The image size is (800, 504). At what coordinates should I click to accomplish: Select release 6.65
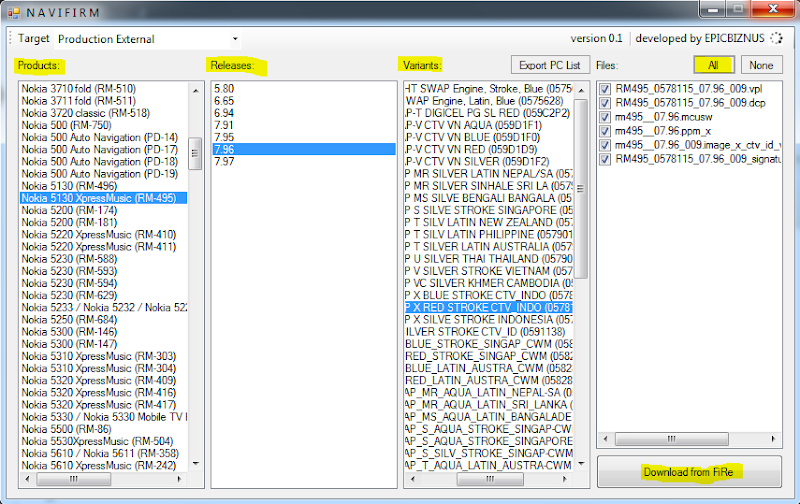click(304, 100)
